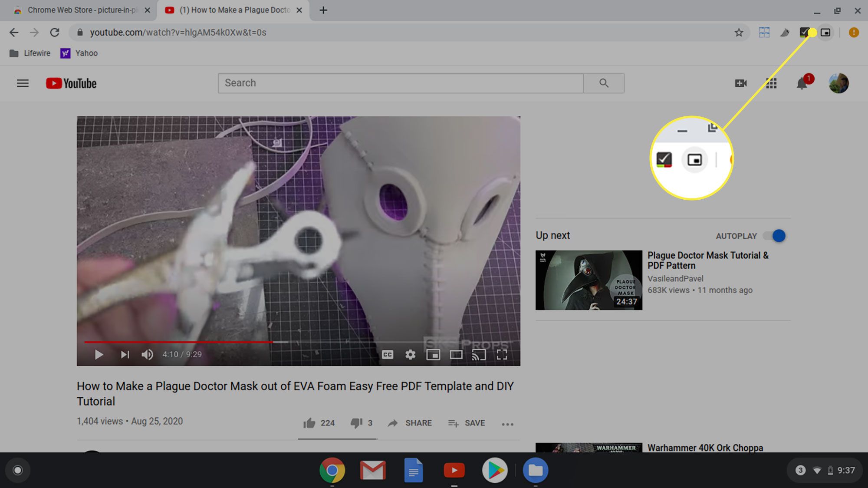The width and height of the screenshot is (868, 488).
Task: Open the Files app on the shelf
Action: coord(536,470)
